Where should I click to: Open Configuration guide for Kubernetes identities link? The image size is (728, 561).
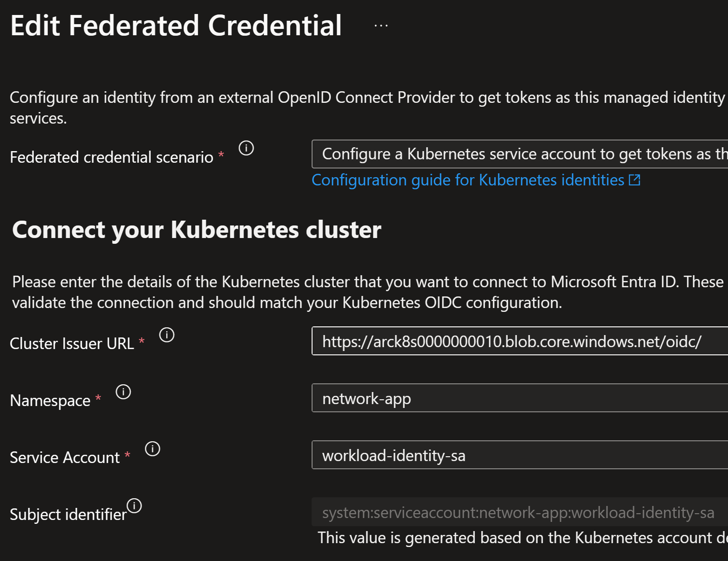point(468,180)
